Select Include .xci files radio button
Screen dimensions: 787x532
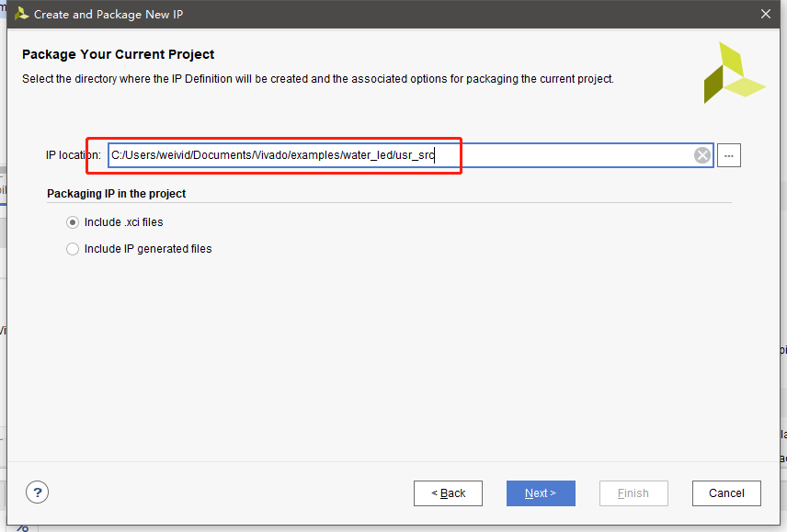point(73,222)
